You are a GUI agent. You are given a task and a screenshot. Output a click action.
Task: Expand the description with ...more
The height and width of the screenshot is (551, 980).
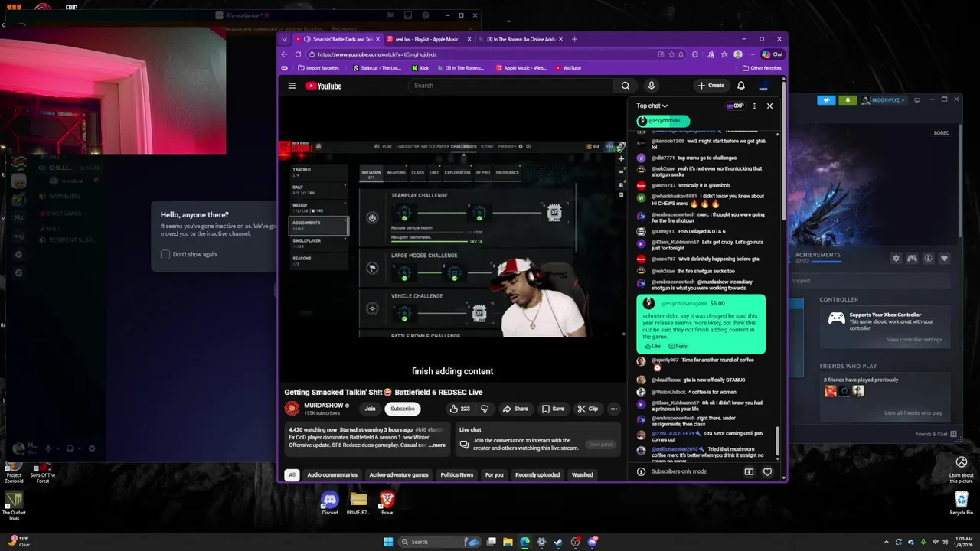coord(436,445)
